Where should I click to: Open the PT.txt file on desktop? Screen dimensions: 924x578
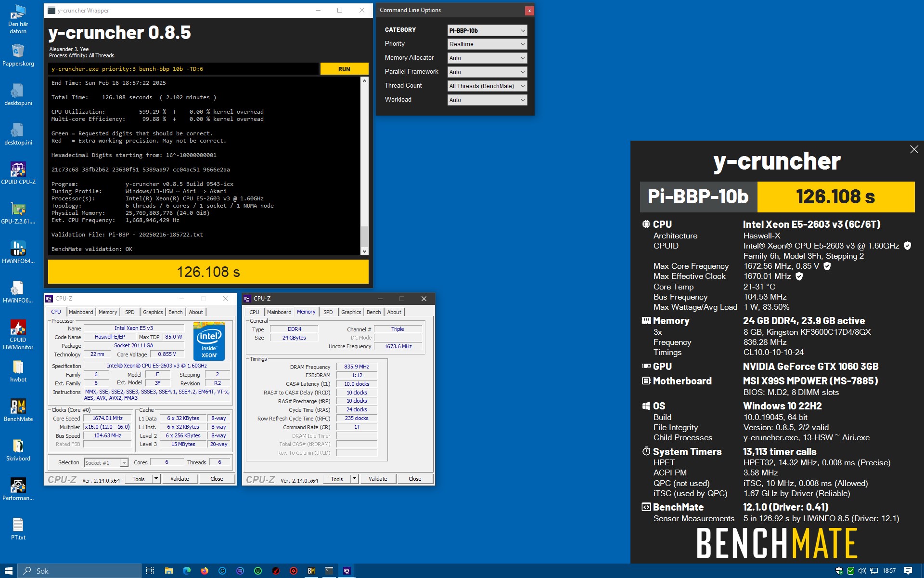(x=18, y=529)
